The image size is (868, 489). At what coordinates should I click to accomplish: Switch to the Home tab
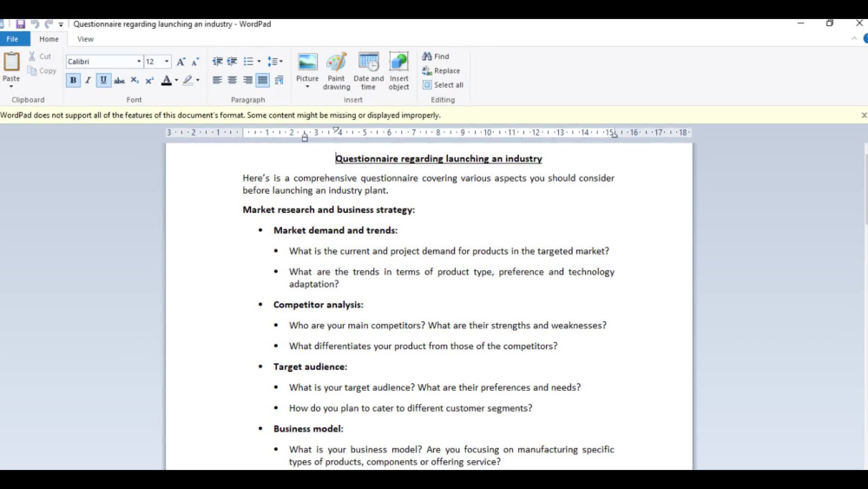click(49, 39)
